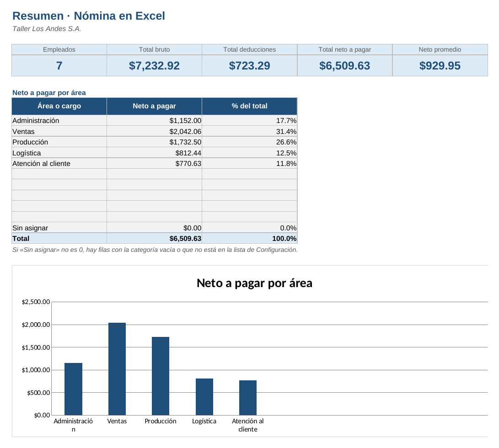Select the 'Área o cargo' column header
This screenshot has height=448, width=499.
tap(59, 106)
